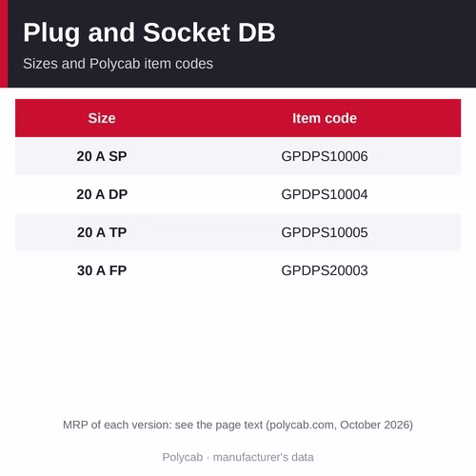Click the October 2026 date text

point(375,425)
